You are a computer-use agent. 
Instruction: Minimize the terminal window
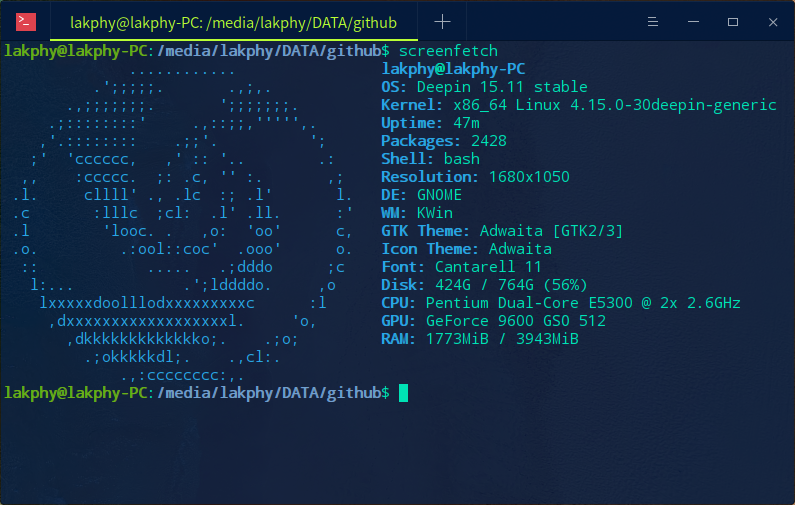pyautogui.click(x=692, y=21)
